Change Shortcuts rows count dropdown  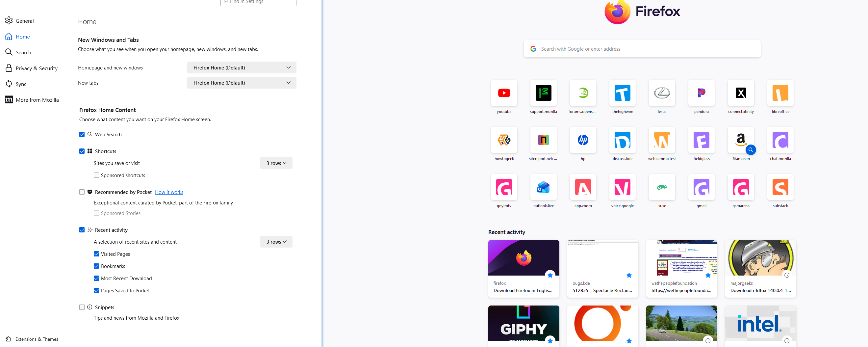pos(276,163)
